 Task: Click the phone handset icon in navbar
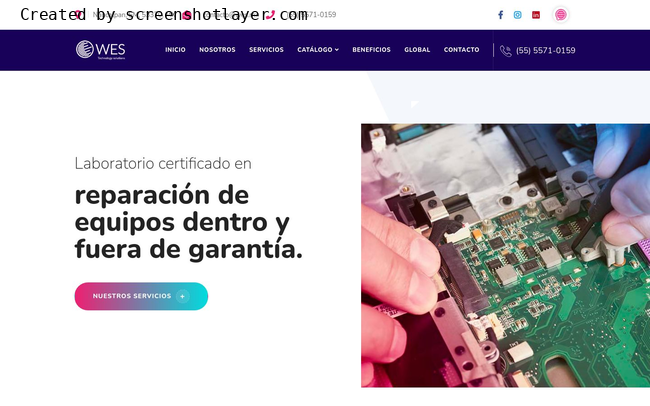506,51
